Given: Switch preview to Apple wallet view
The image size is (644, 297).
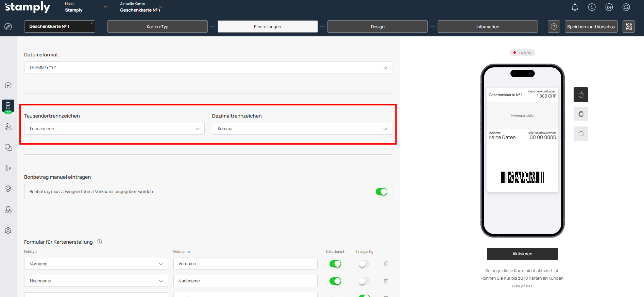Looking at the screenshot, I should 581,95.
